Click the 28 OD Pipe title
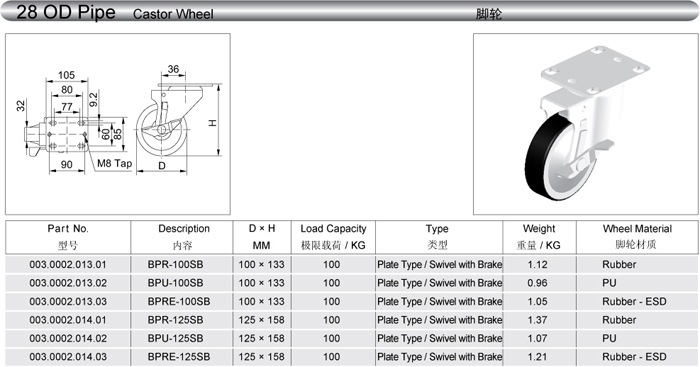 point(66,12)
